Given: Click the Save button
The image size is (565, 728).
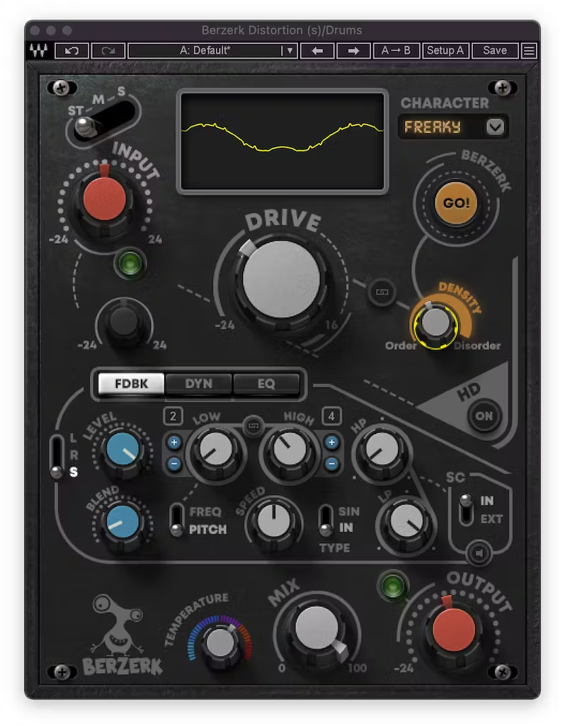Looking at the screenshot, I should click(494, 50).
